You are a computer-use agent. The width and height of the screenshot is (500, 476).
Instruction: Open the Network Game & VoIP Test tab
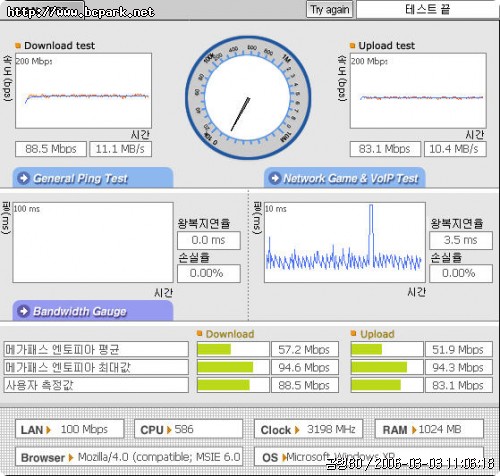345,178
